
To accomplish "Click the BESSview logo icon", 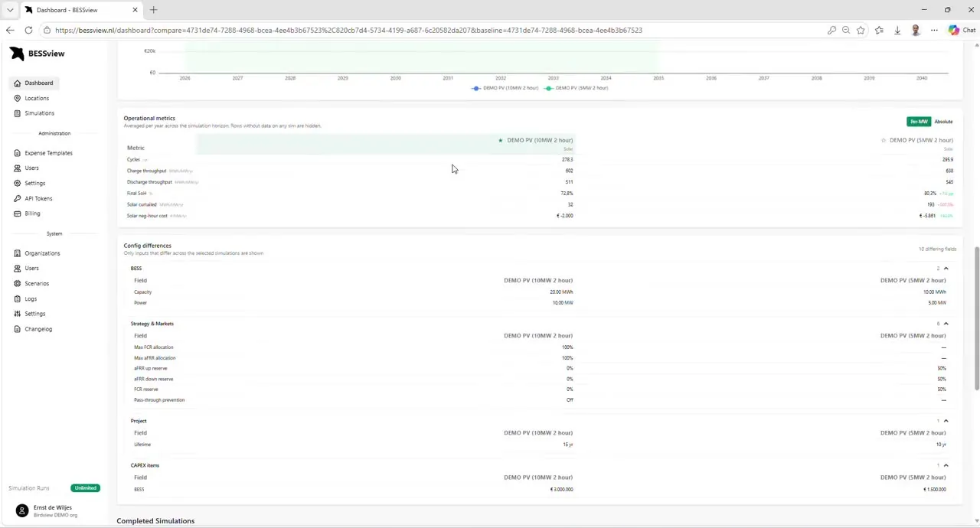I will pos(17,54).
